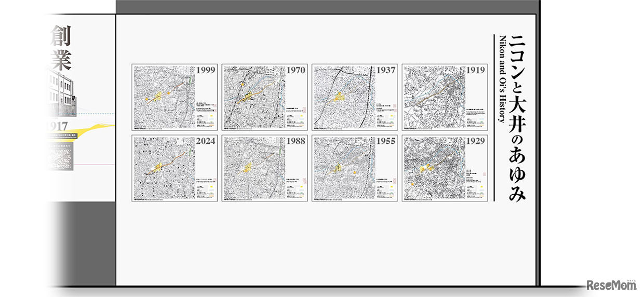Screen dimensions: 644x297
Task: Click the '1917' year on left panel
Action: coord(56,126)
